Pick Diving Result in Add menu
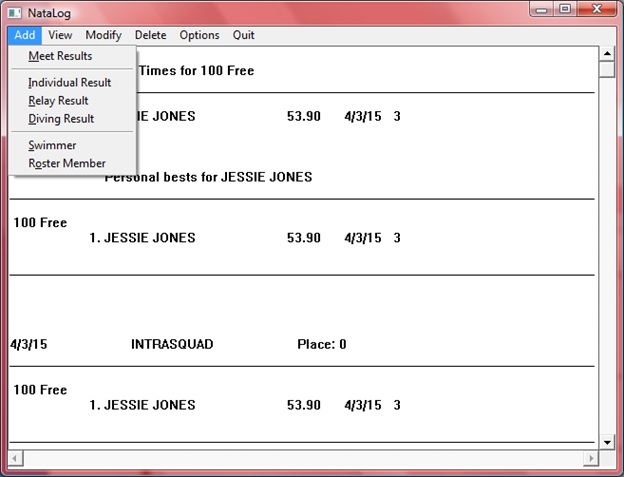 coord(61,119)
